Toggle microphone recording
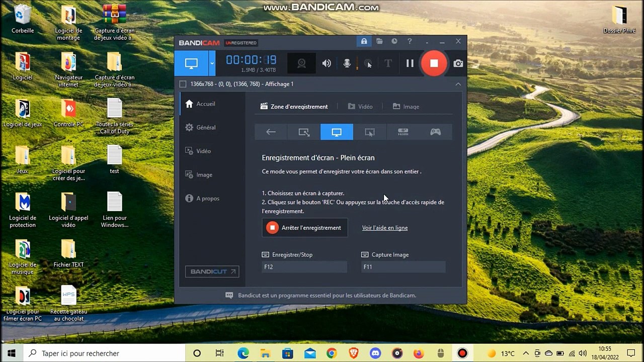644x362 pixels. 347,63
